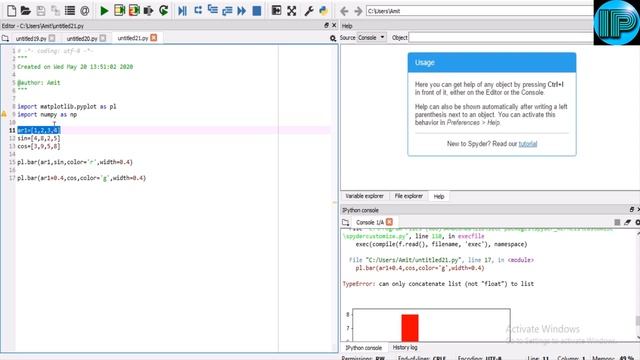
Task: Click the TypeError message in the console
Action: pos(438,284)
